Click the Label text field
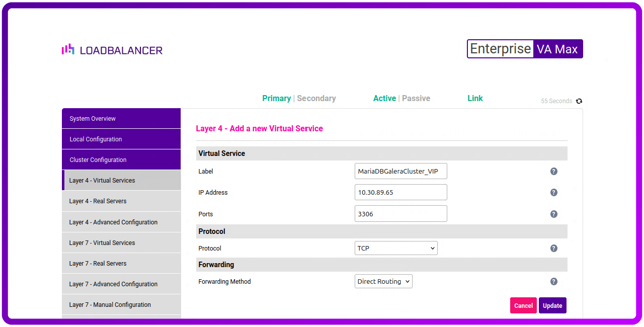 (x=400, y=172)
